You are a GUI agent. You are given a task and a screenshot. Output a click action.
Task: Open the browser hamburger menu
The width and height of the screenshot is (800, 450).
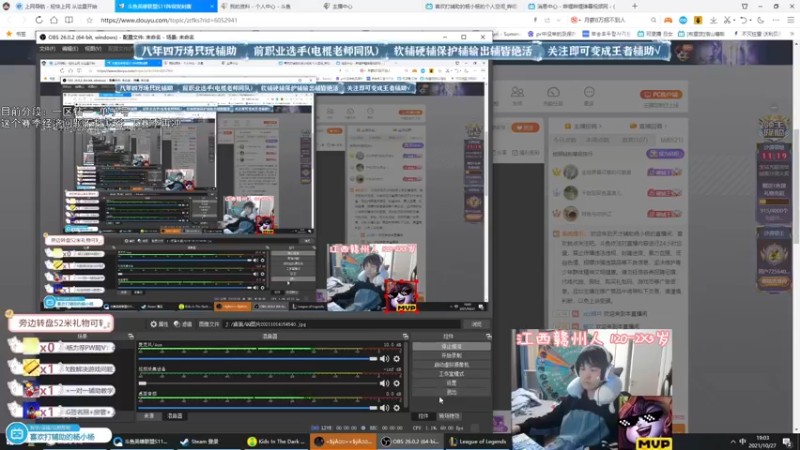[x=790, y=20]
